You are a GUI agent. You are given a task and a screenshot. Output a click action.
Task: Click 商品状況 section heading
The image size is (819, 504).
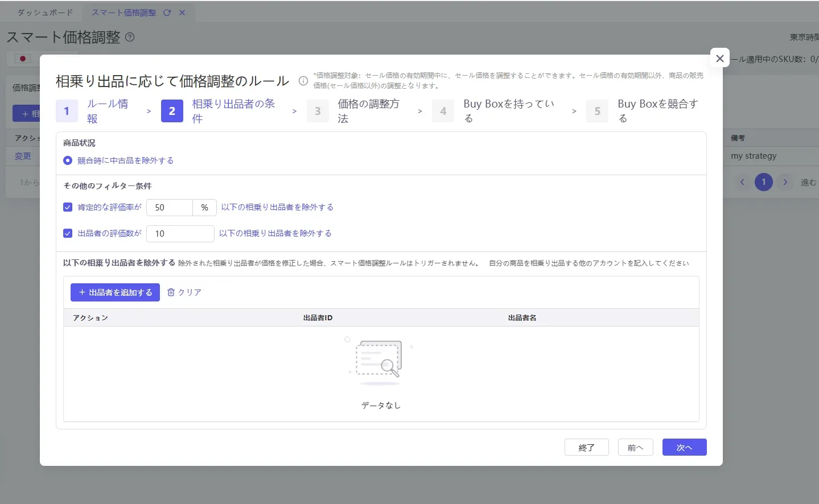point(79,143)
